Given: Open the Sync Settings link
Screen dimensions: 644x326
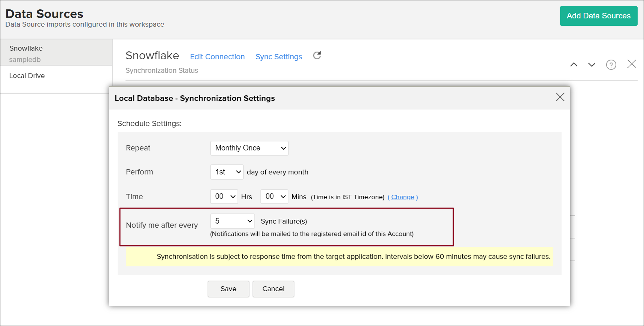Looking at the screenshot, I should [x=279, y=57].
